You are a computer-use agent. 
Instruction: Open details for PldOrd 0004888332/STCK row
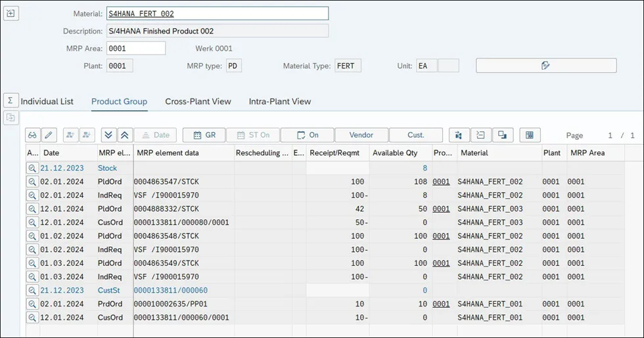pyautogui.click(x=32, y=209)
